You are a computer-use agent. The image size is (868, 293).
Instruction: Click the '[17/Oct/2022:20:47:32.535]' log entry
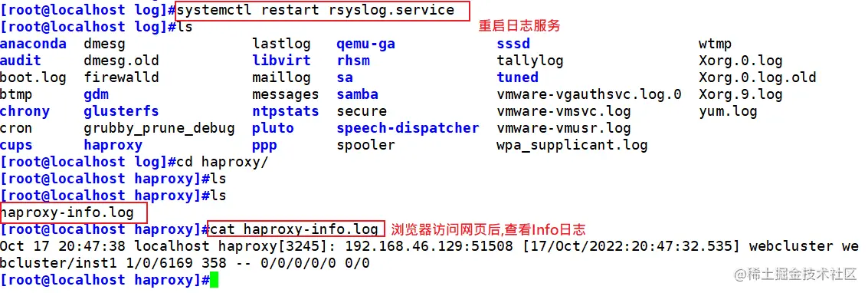(631, 246)
